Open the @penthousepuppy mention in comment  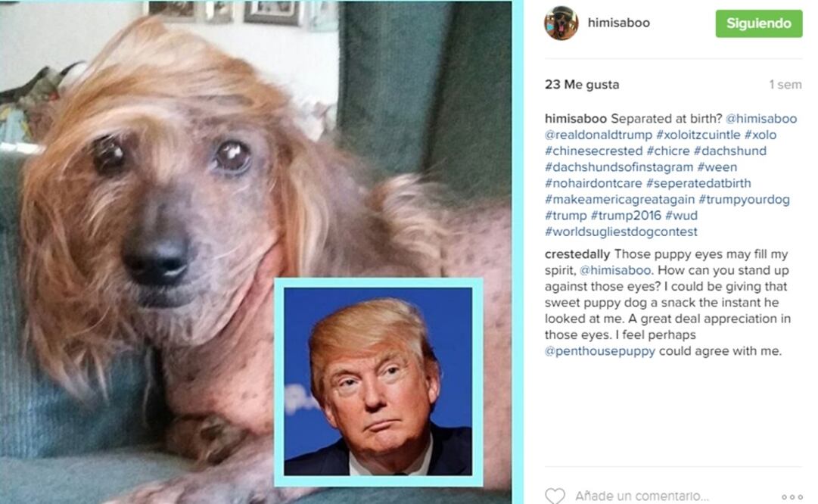coord(600,351)
